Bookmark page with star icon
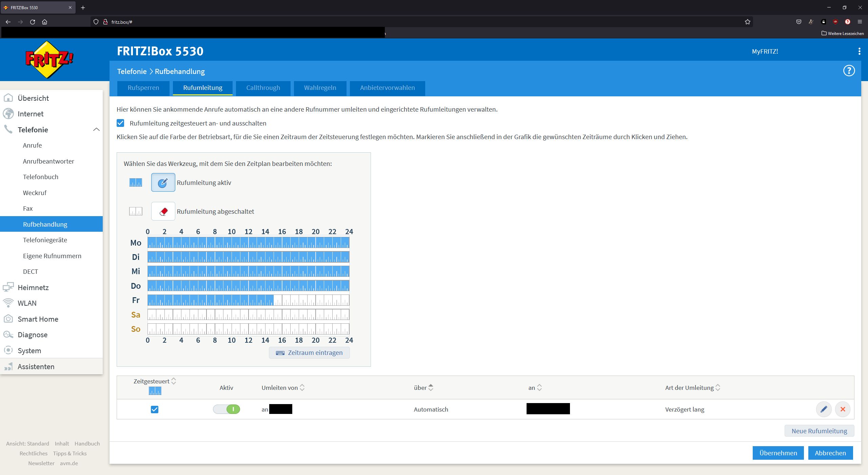Viewport: 868px width, 475px height. (x=747, y=22)
